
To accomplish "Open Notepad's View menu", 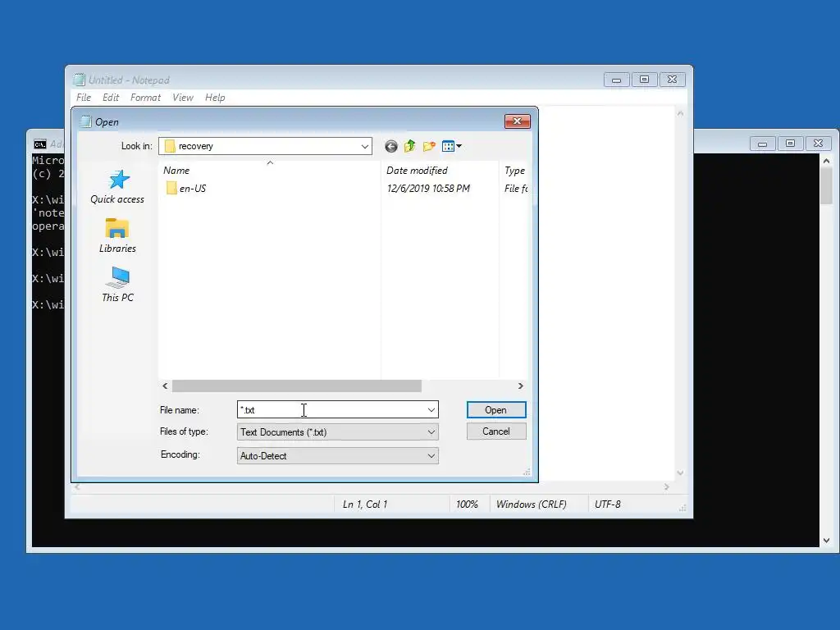I will click(x=183, y=98).
